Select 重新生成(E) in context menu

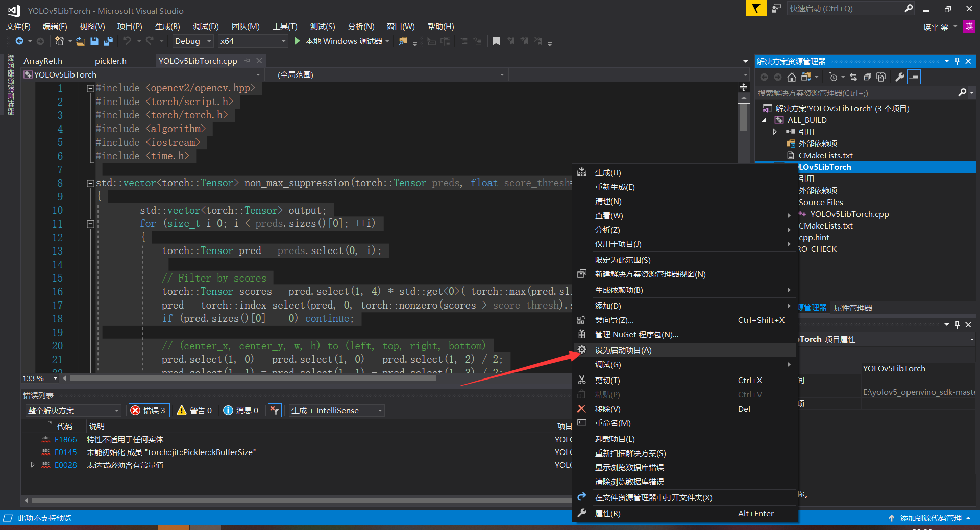tap(684, 187)
